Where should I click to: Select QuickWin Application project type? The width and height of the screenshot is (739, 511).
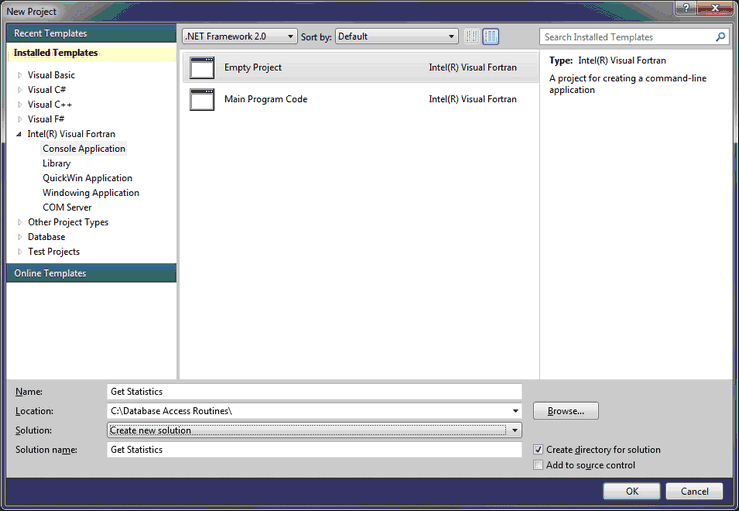tap(87, 178)
